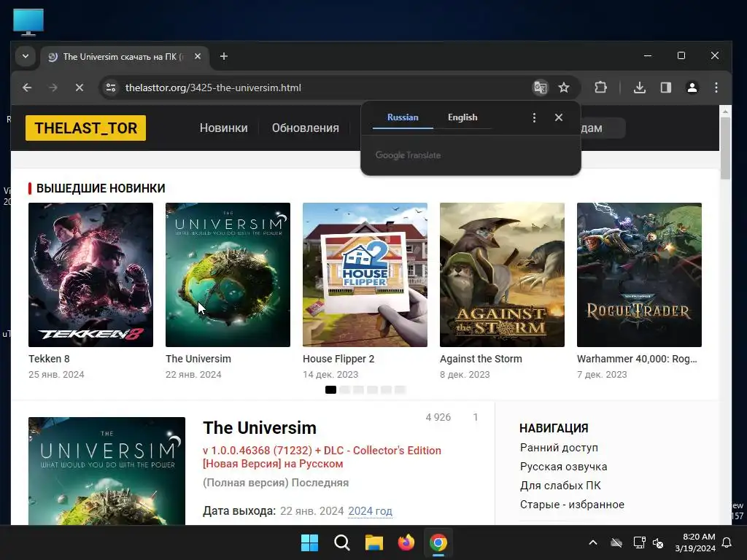The image size is (747, 560).
Task: Click the large Universim poster image
Action: pyautogui.click(x=107, y=471)
